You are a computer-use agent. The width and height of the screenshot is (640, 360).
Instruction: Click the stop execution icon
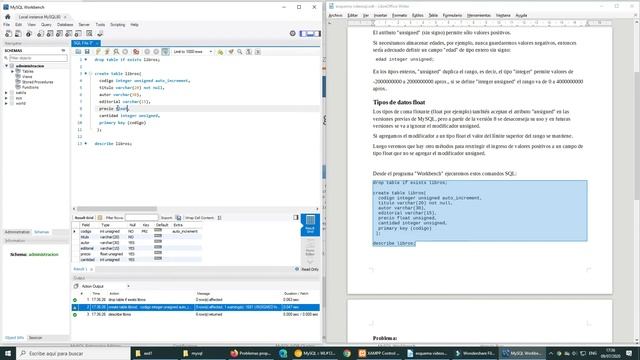(125, 52)
